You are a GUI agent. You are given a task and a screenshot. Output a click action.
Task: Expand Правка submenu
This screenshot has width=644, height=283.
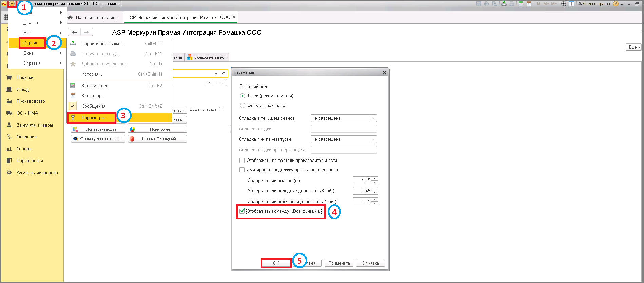pyautogui.click(x=37, y=22)
